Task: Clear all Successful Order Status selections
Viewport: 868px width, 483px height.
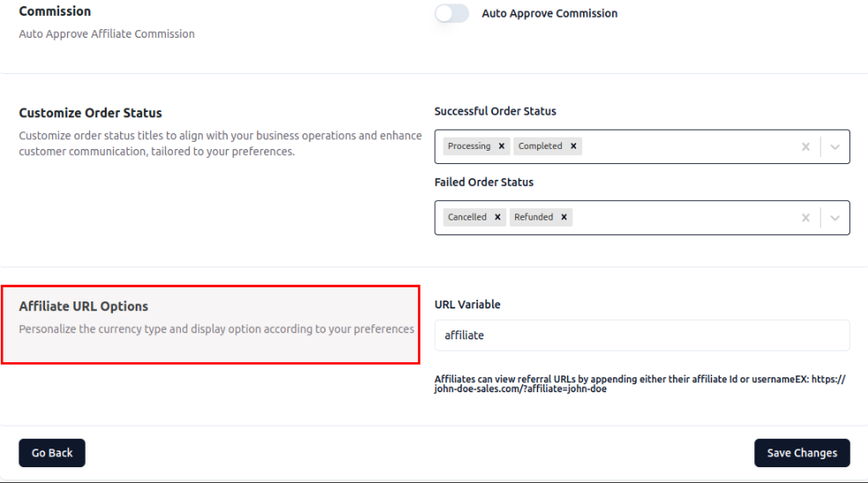Action: (805, 146)
